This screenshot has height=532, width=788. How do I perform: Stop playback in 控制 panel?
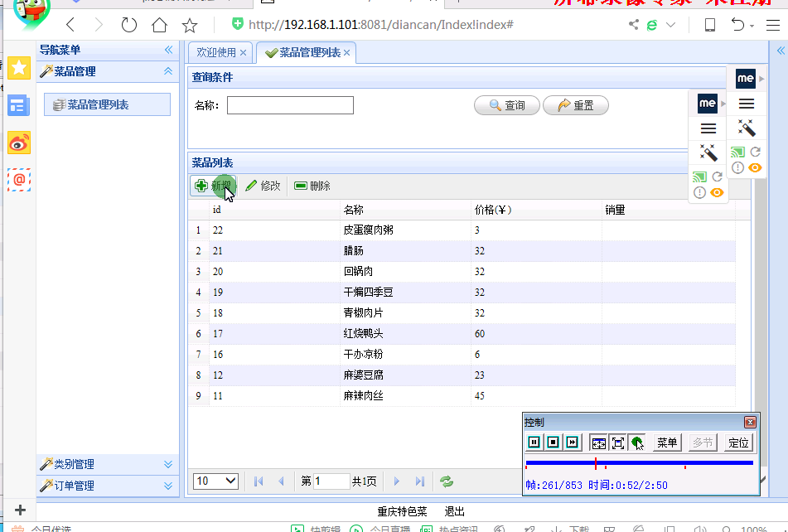click(x=553, y=442)
